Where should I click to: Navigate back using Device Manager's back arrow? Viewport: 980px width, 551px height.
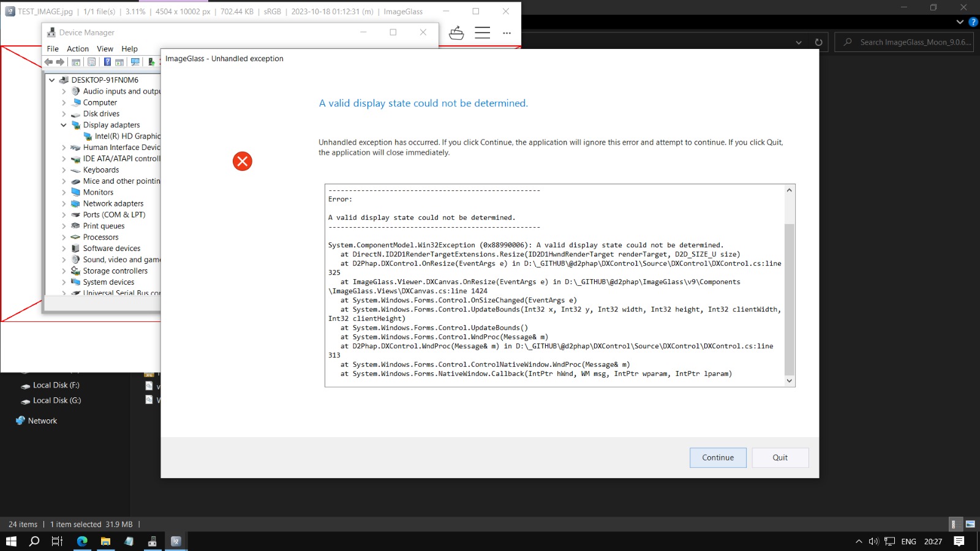(x=49, y=61)
